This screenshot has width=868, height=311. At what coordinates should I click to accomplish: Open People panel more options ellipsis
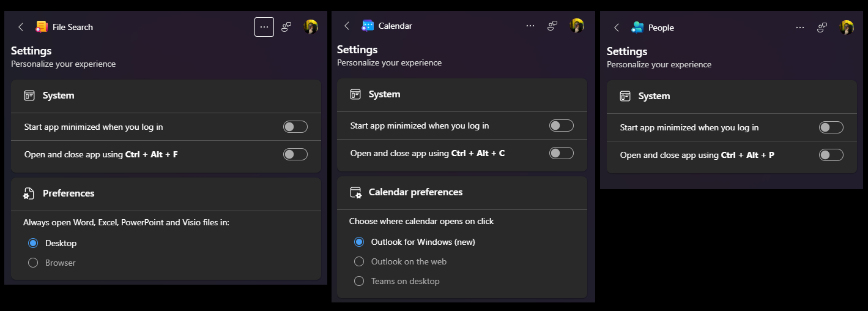(x=800, y=28)
